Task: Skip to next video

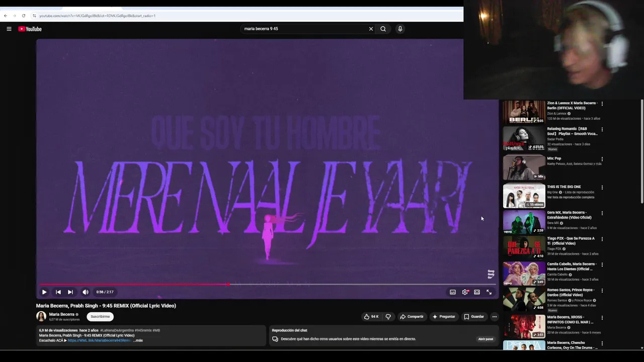Action: point(70,292)
